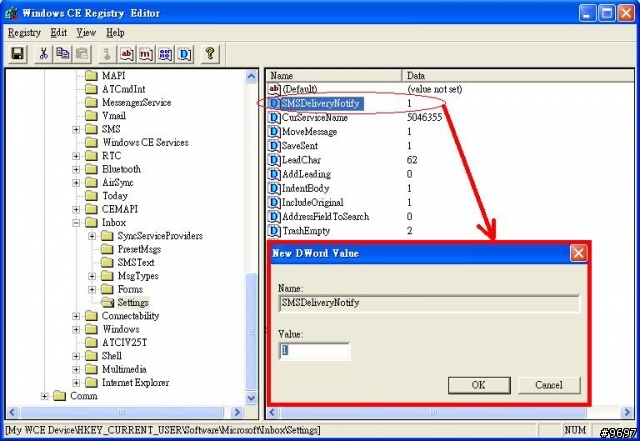Screen dimensions: 640x441
Task: Expand the RTC tree node
Action: point(76,156)
